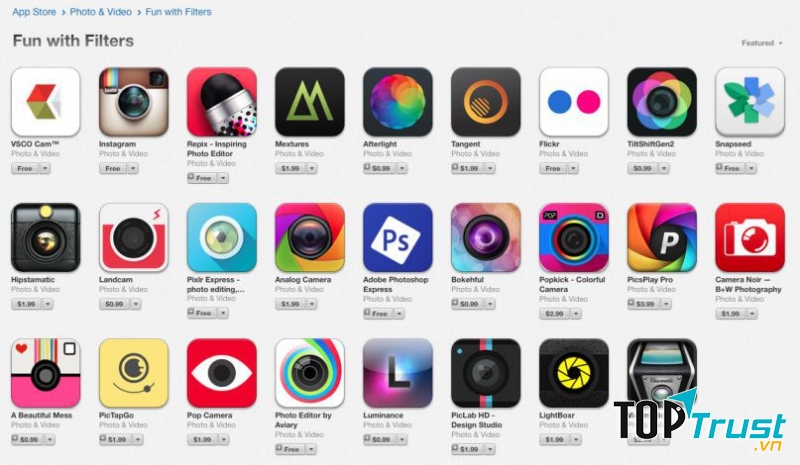Go to Photo & Video breadcrumb

click(101, 12)
